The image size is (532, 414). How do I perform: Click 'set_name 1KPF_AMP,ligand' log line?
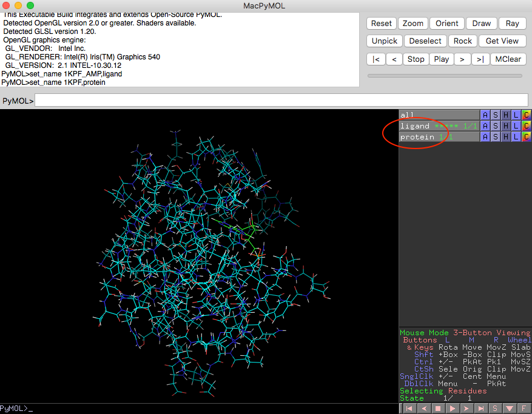[62, 74]
